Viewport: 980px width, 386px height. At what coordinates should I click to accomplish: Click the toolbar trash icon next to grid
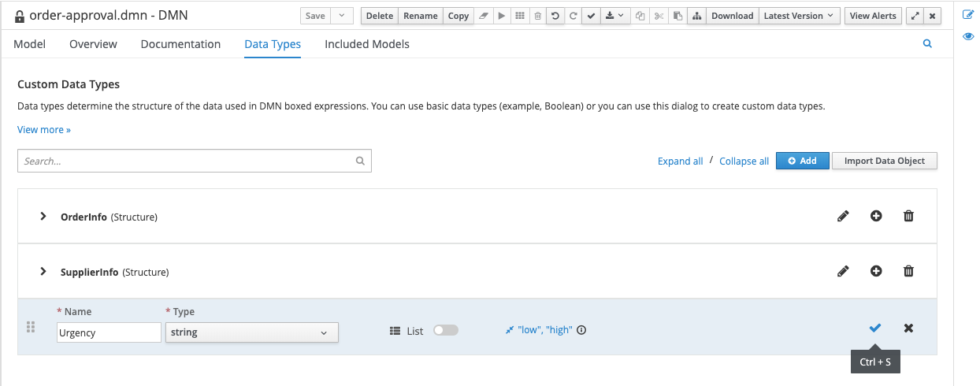[537, 16]
